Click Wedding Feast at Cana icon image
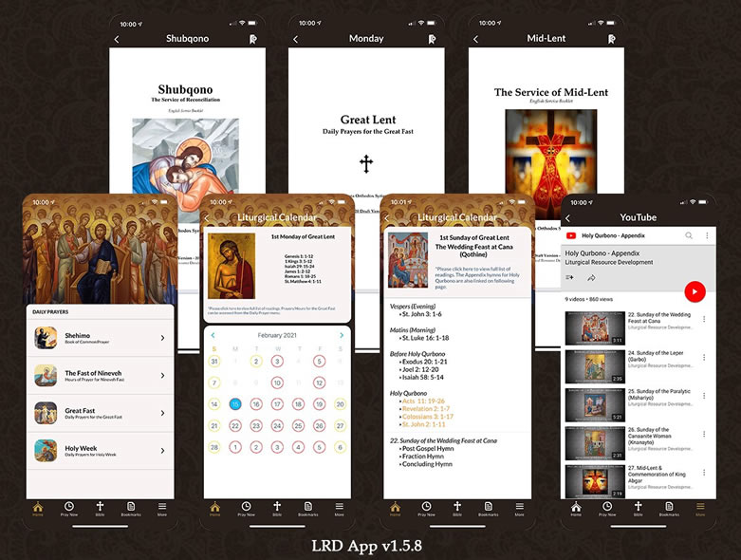The image size is (741, 560). (x=408, y=260)
